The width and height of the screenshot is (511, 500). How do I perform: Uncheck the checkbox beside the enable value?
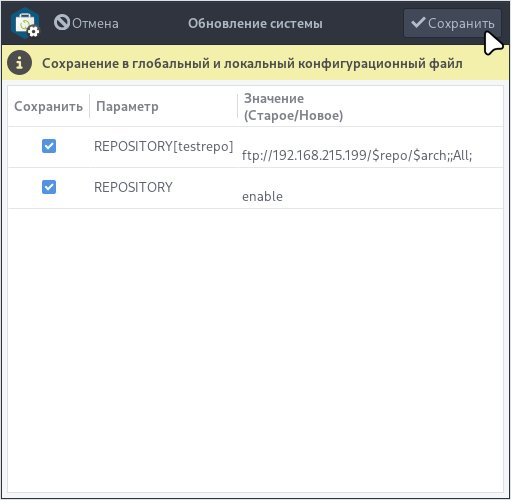coord(49,187)
